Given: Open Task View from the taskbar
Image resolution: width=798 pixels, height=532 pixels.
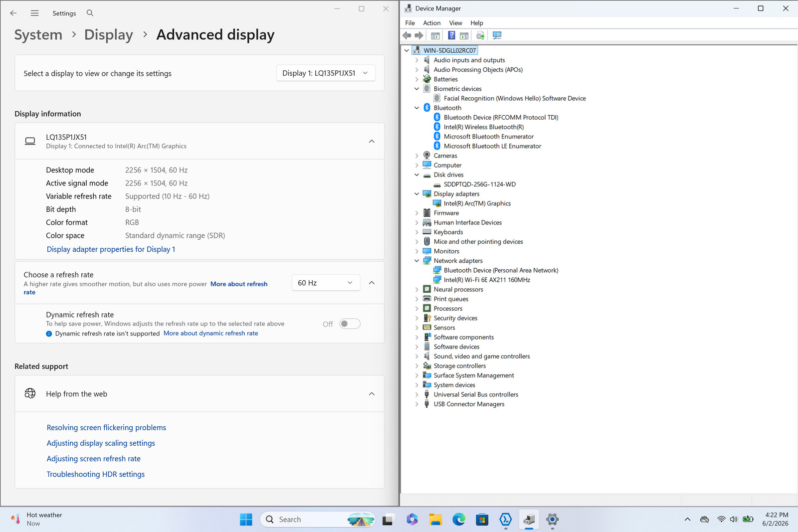Looking at the screenshot, I should pos(388,520).
